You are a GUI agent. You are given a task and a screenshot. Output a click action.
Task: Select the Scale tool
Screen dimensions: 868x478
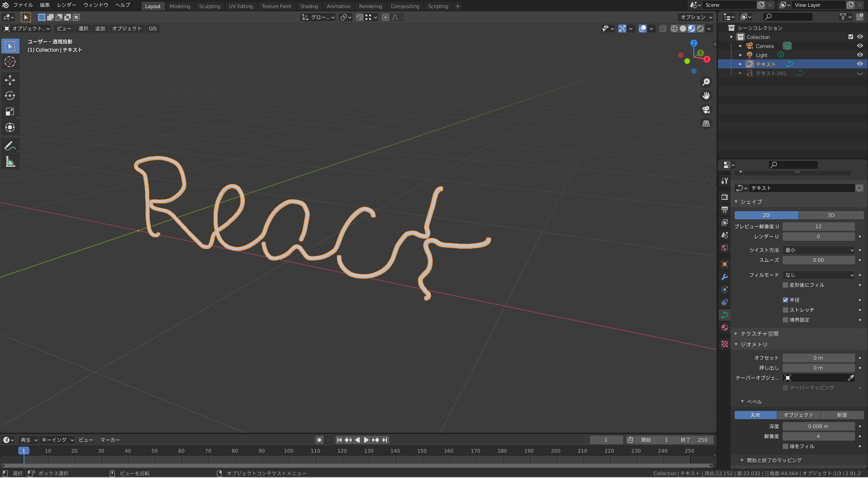10,112
